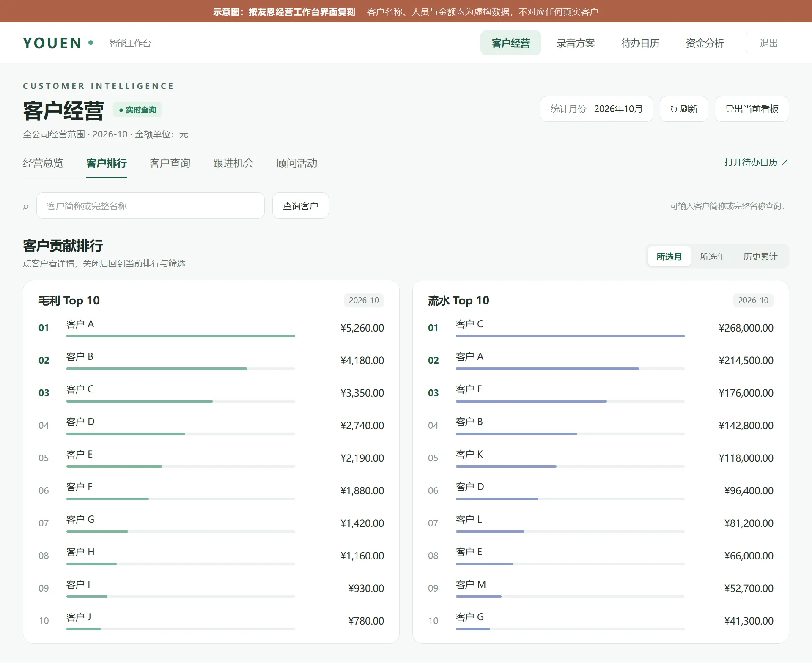This screenshot has height=663, width=812.
Task: Select the 所选月 period toggle
Action: (669, 257)
